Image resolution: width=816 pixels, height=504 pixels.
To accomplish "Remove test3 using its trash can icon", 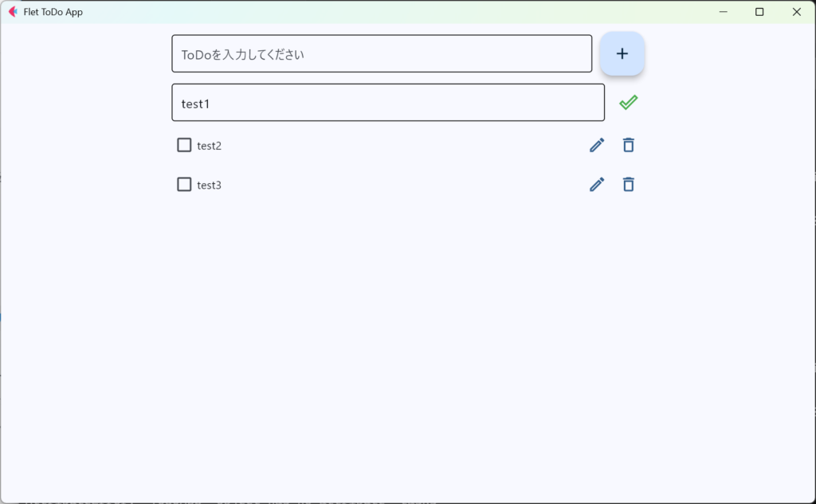I will (628, 185).
